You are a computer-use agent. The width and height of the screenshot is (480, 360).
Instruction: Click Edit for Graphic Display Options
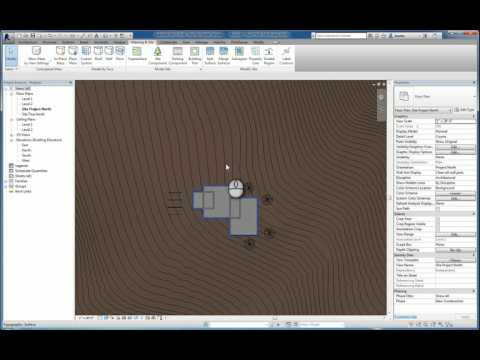click(x=455, y=152)
